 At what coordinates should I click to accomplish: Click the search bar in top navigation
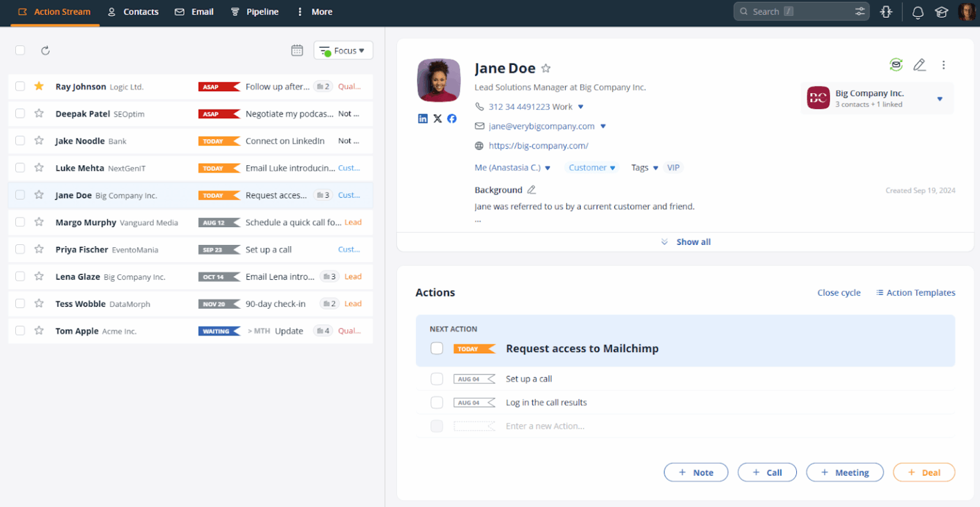tap(791, 11)
